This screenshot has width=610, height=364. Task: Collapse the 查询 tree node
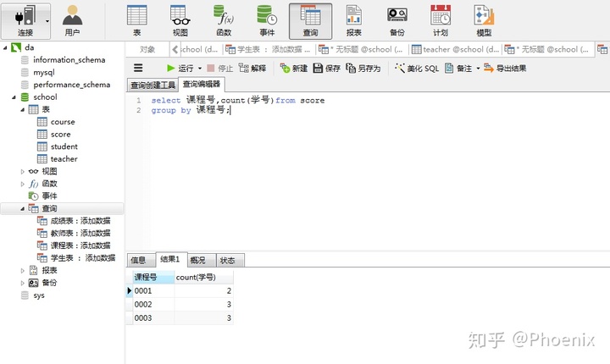[x=23, y=209]
